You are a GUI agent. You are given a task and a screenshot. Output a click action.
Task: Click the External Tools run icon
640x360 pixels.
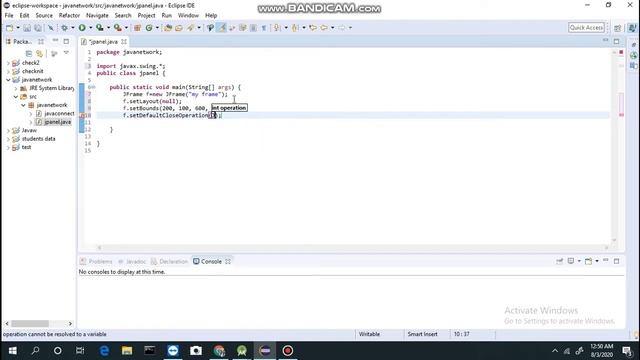(118, 28)
